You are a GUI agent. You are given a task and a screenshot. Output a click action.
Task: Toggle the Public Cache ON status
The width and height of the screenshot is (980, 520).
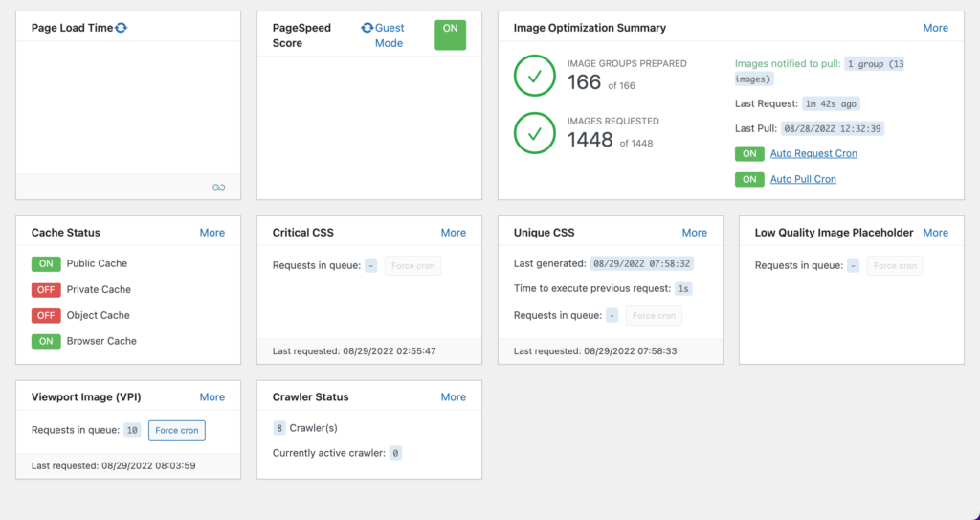pos(45,263)
